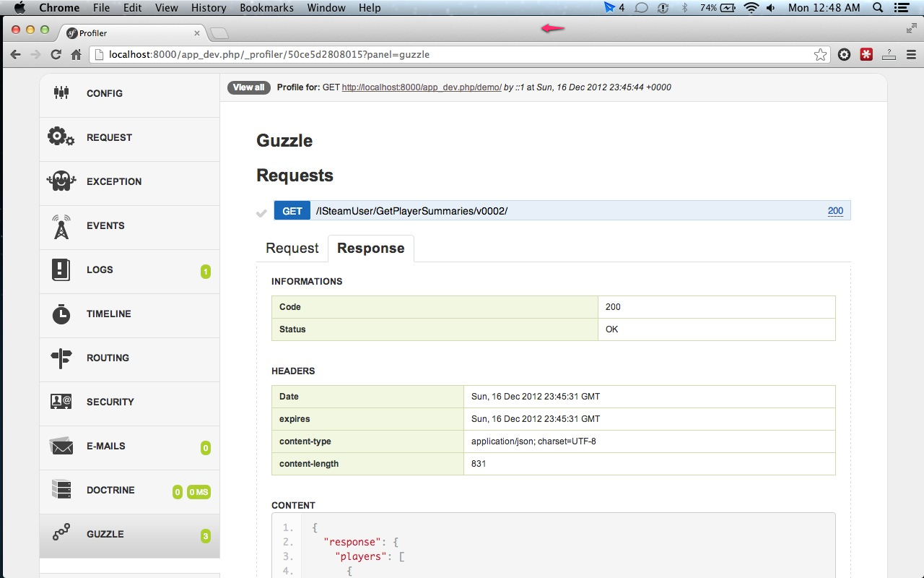Open the localhost demo URL link

point(422,87)
